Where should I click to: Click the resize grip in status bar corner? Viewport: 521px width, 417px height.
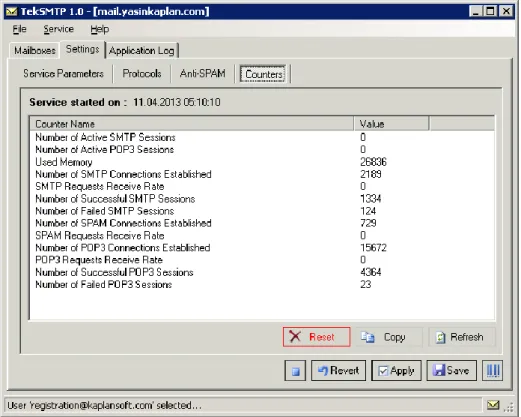(x=509, y=407)
